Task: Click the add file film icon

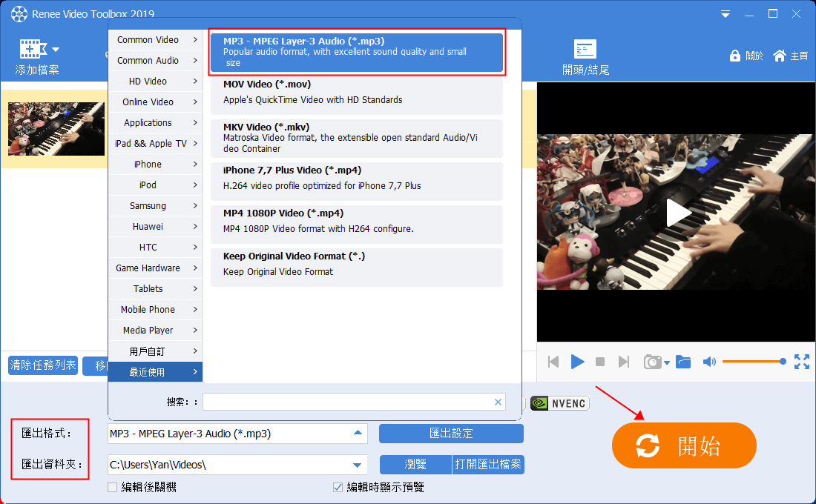Action: tap(33, 49)
